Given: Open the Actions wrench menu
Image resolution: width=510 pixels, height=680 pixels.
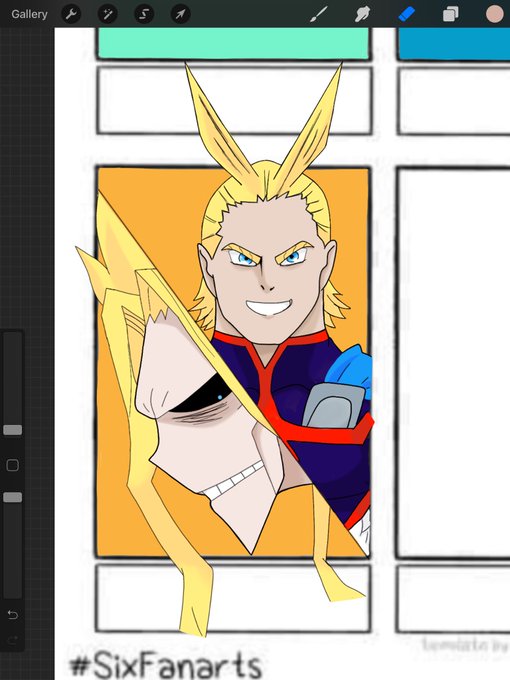Looking at the screenshot, I should 71,14.
